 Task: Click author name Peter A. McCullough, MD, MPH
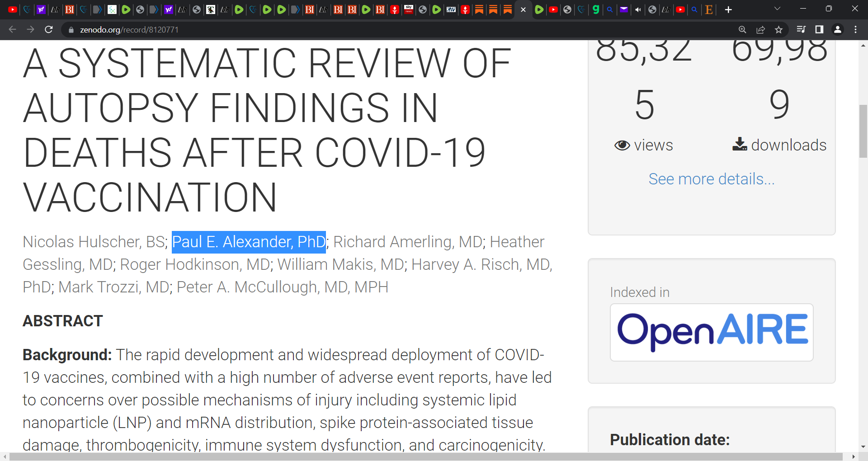click(x=283, y=287)
